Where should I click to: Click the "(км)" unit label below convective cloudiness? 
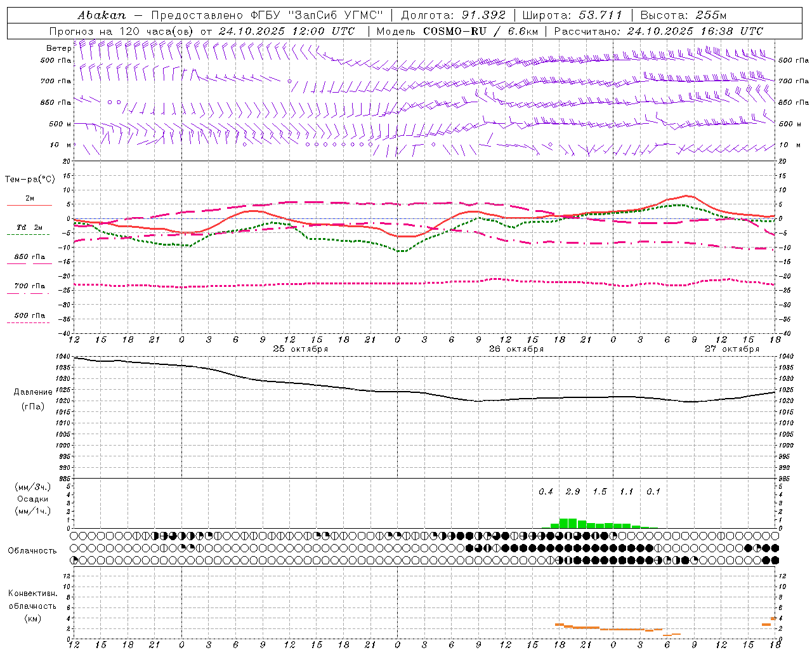[33, 618]
